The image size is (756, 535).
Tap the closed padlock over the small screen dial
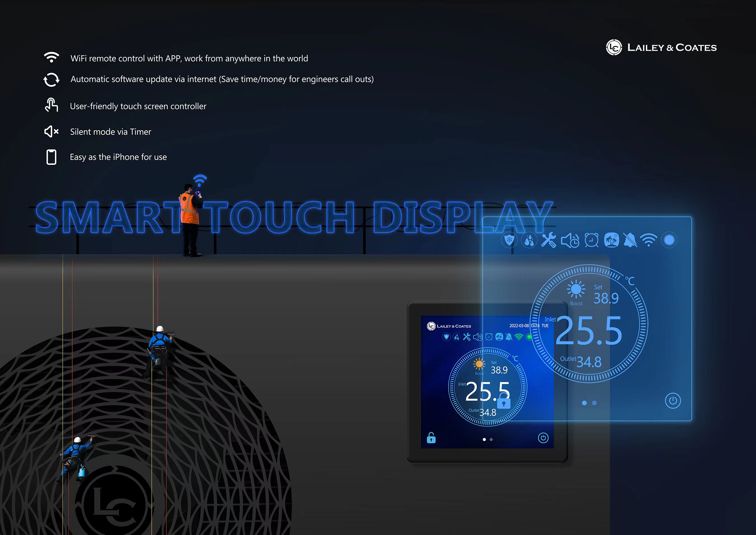[x=503, y=401]
